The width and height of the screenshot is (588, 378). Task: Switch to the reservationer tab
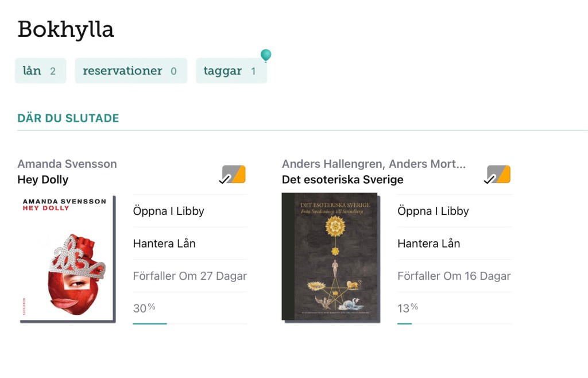coord(130,71)
